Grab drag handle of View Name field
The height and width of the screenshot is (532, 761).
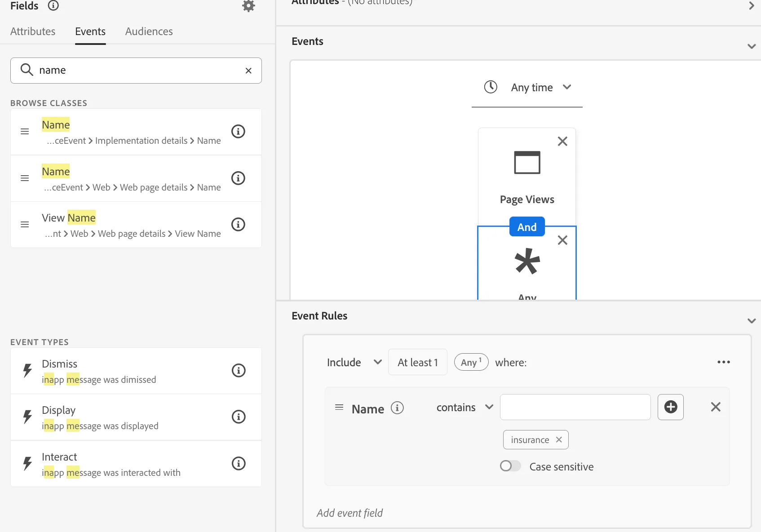point(25,225)
